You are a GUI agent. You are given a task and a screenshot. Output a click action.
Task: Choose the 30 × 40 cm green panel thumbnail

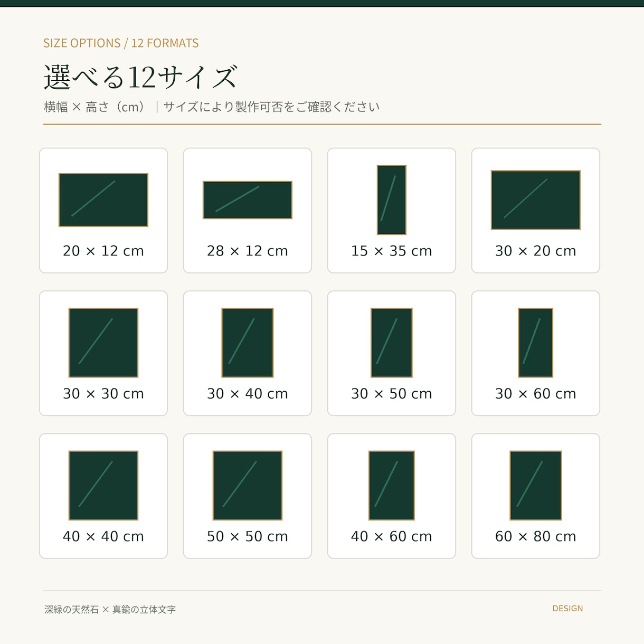coord(248,343)
